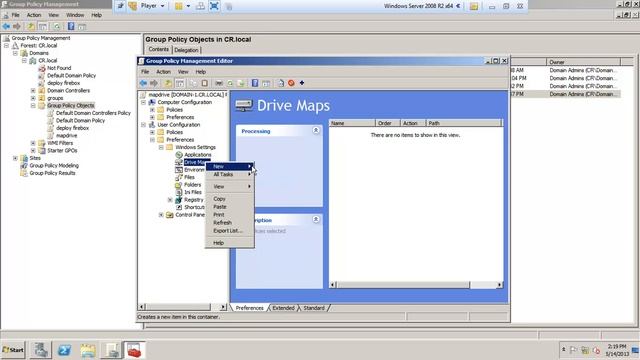Click the Start button
The height and width of the screenshot is (360, 640).
(x=13, y=350)
